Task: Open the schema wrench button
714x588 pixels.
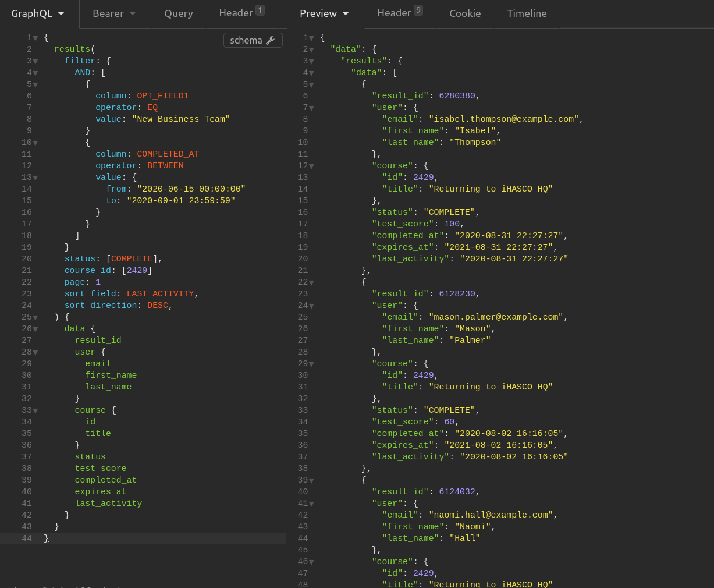Action: tap(253, 40)
